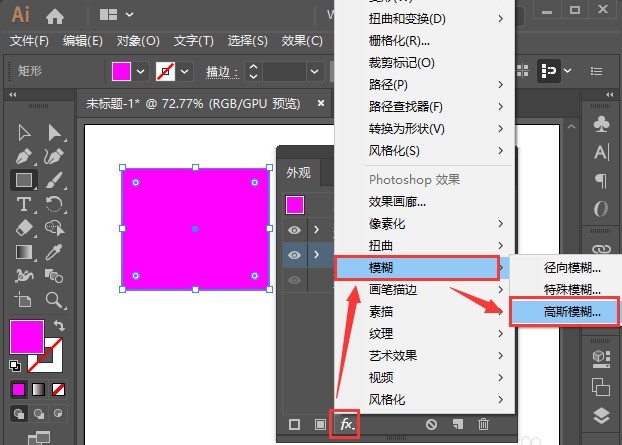The width and height of the screenshot is (622, 445).
Task: Open the Illustrator Home screen
Action: pyautogui.click(x=55, y=16)
